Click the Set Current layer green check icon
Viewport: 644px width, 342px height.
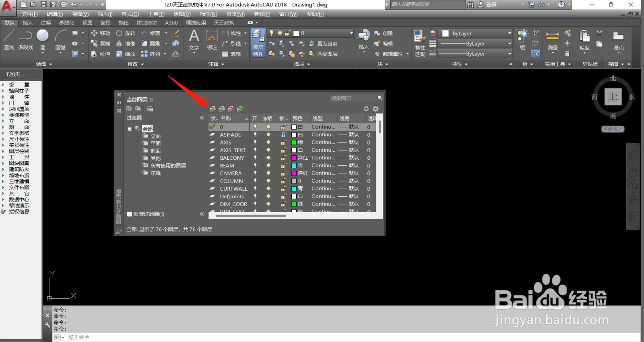tap(240, 109)
